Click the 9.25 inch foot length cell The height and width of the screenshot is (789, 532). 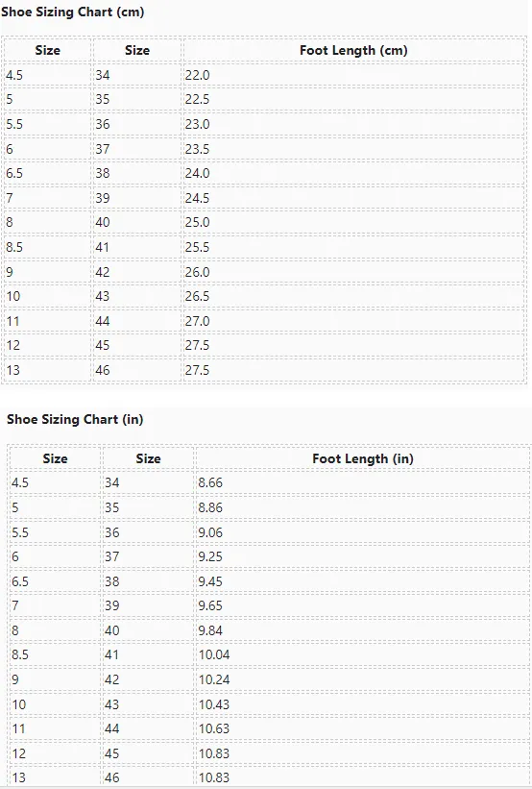[363, 556]
